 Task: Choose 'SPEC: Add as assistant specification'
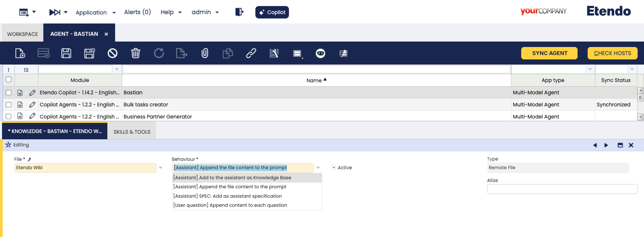coord(247,196)
